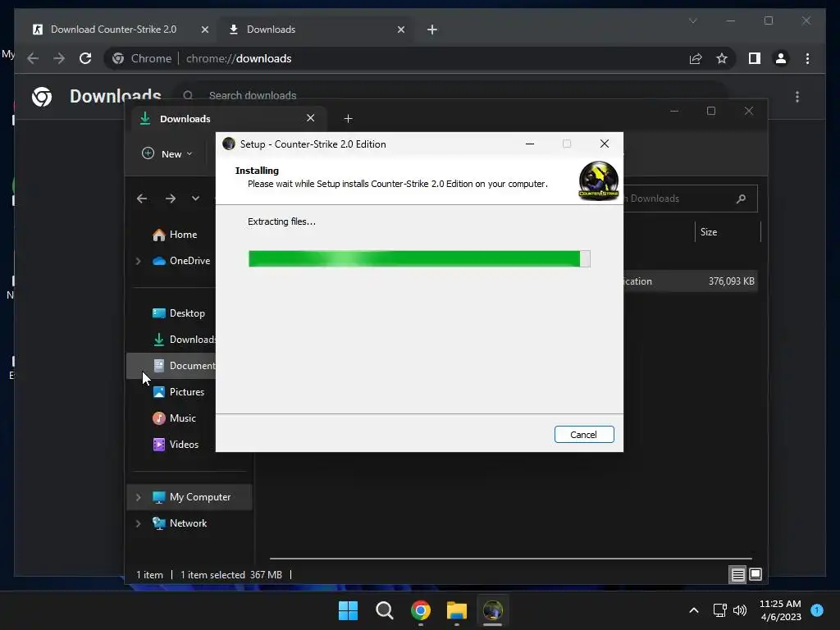Sort by the Size column header
This screenshot has width=840, height=630.
point(728,232)
